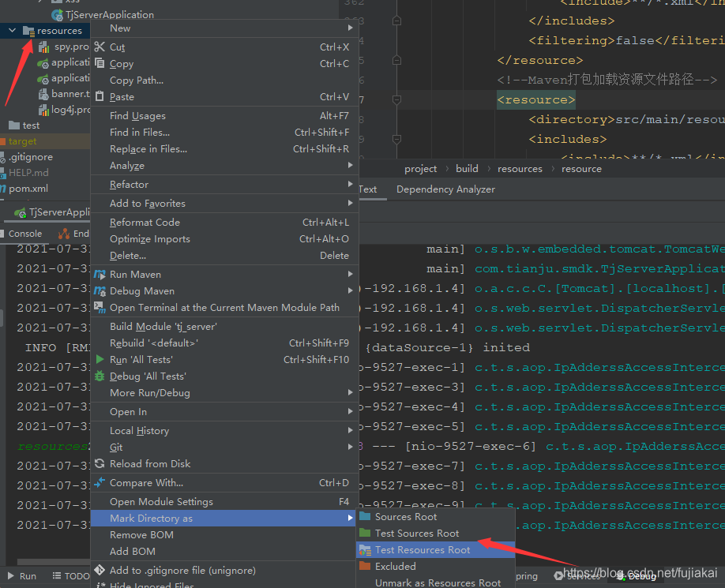Click Reformat Code in the context menu
The image size is (725, 588).
145,222
